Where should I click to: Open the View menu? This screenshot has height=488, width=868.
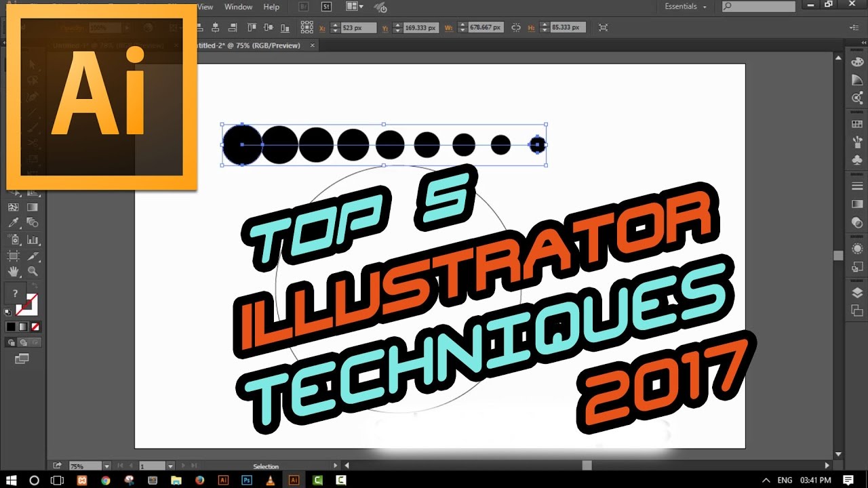point(205,7)
